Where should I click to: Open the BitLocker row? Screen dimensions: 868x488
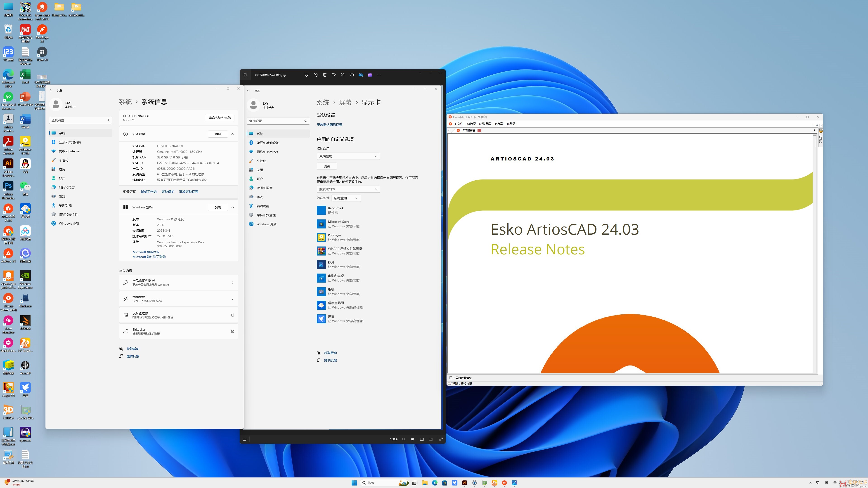tap(179, 331)
